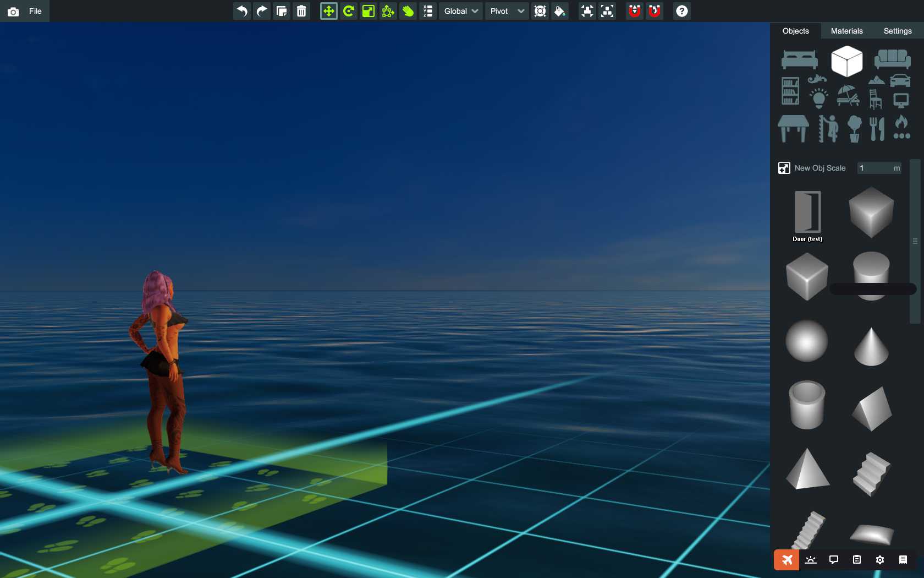Open the ornament decor category

click(x=817, y=79)
